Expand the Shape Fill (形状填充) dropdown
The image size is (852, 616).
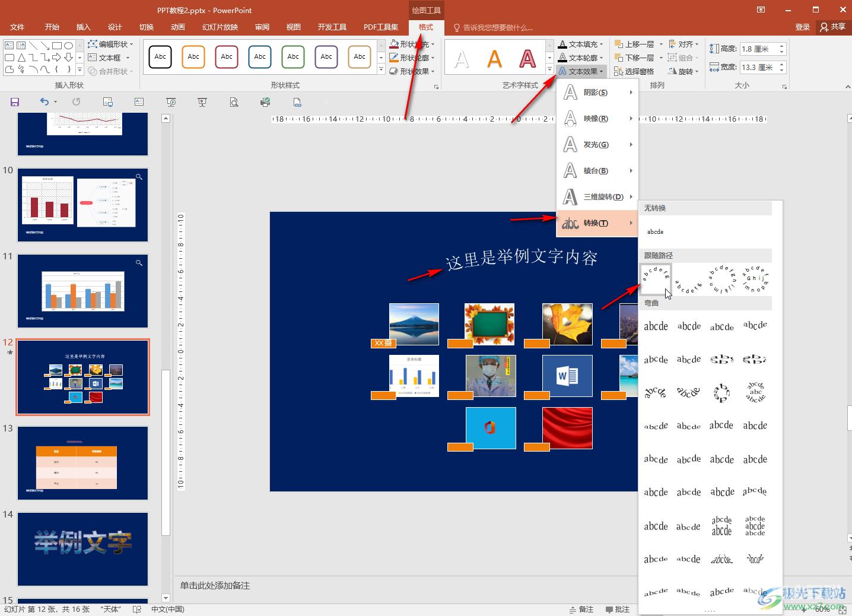(412, 44)
